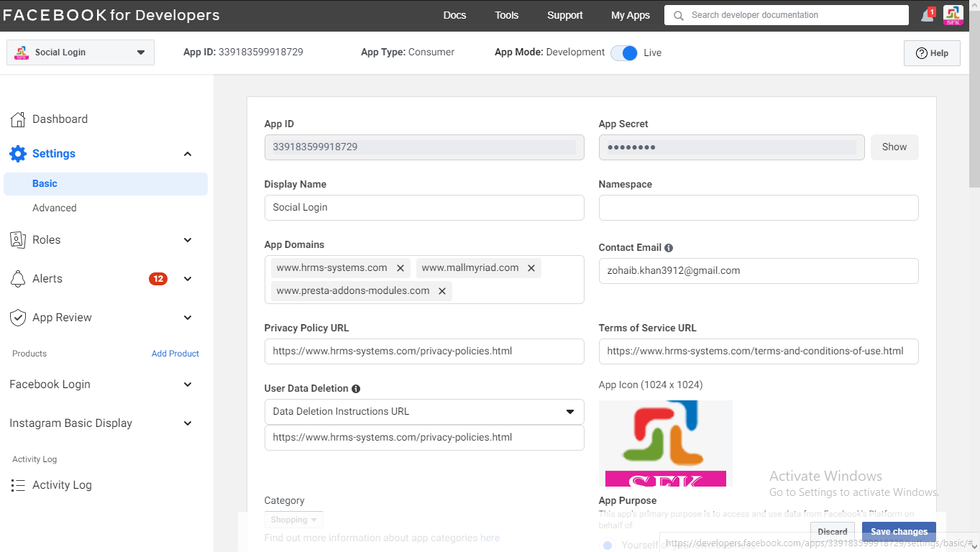Click the App Review shield icon

point(18,318)
